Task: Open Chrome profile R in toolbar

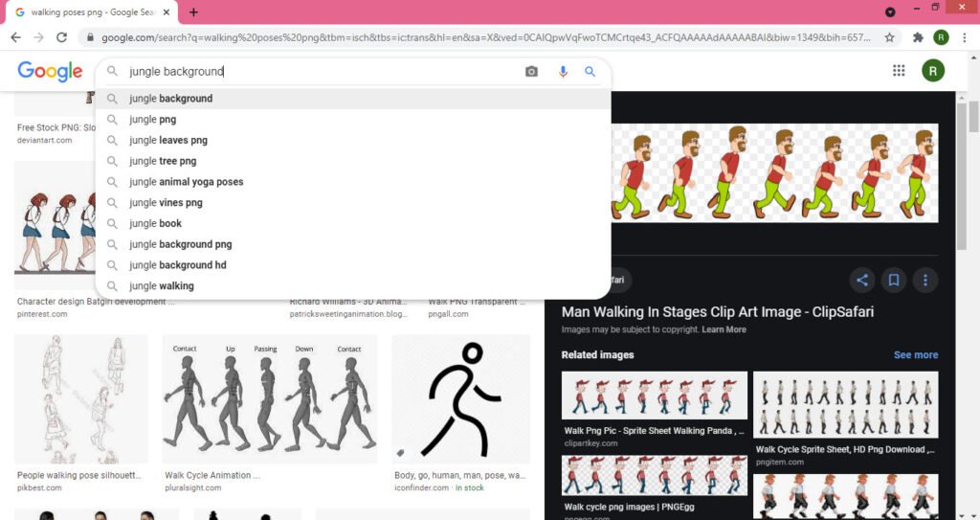Action: (941, 37)
